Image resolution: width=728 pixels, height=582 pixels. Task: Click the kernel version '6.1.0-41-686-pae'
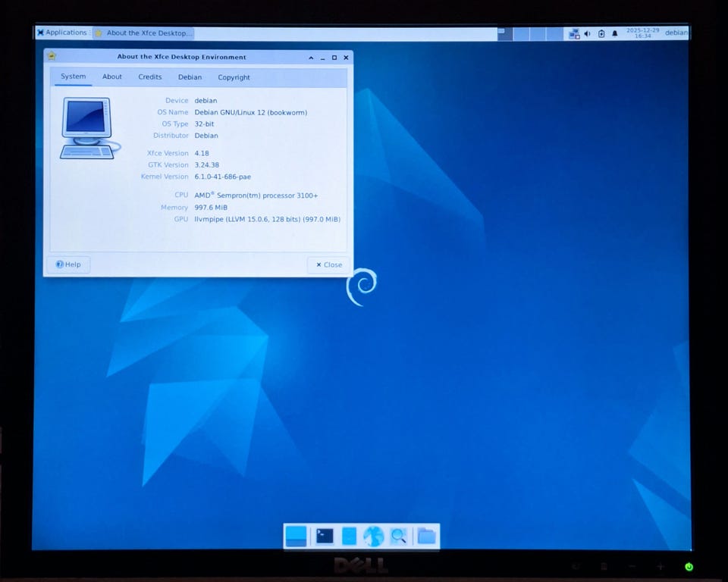pyautogui.click(x=222, y=177)
